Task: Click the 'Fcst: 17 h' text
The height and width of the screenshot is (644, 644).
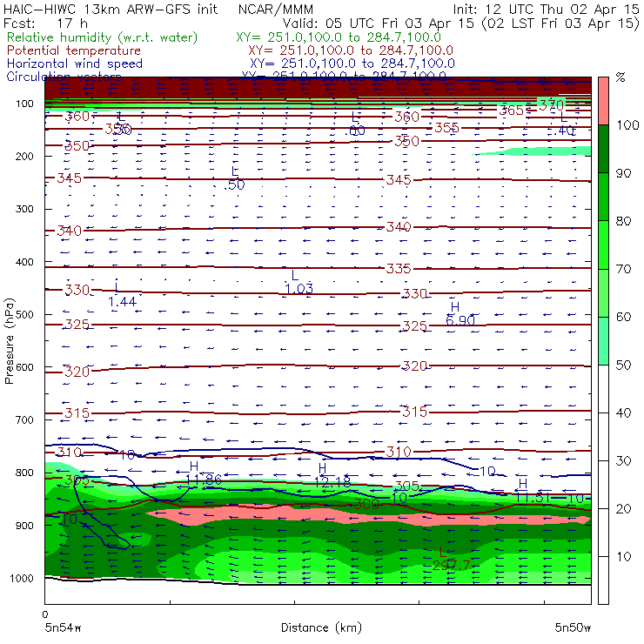Action: [45, 23]
